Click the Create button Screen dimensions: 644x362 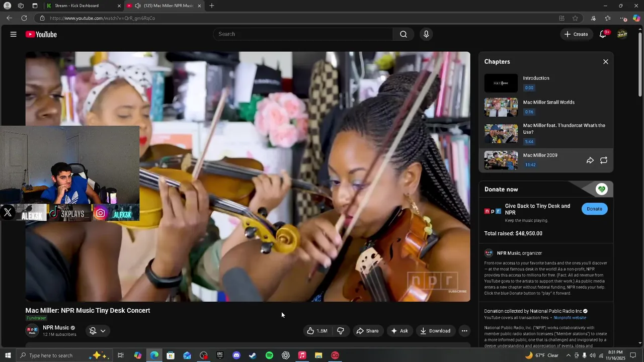coord(576,34)
